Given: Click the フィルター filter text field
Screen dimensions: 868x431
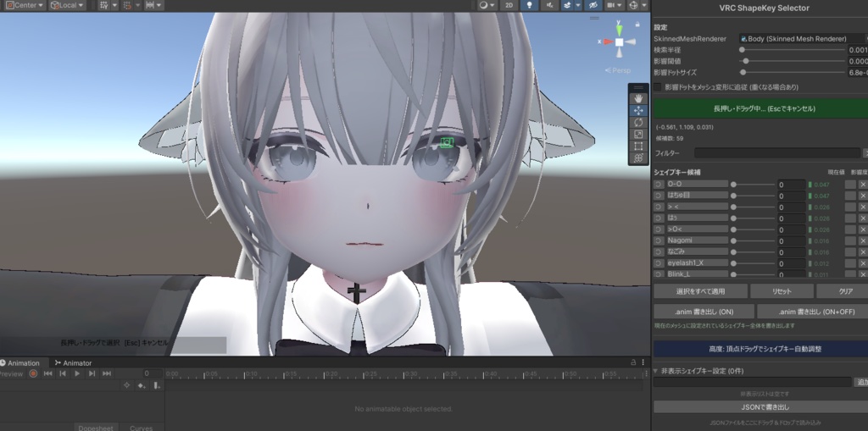Looking at the screenshot, I should pyautogui.click(x=777, y=152).
